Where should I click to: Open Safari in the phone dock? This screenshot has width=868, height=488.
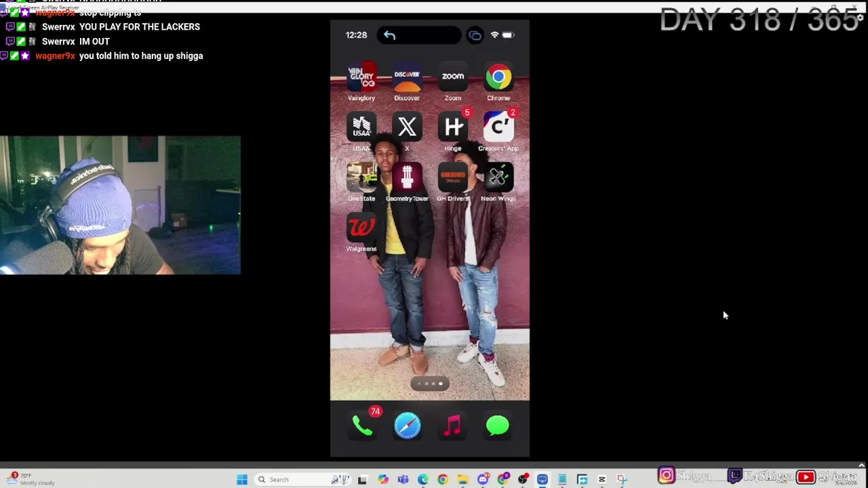coord(408,426)
